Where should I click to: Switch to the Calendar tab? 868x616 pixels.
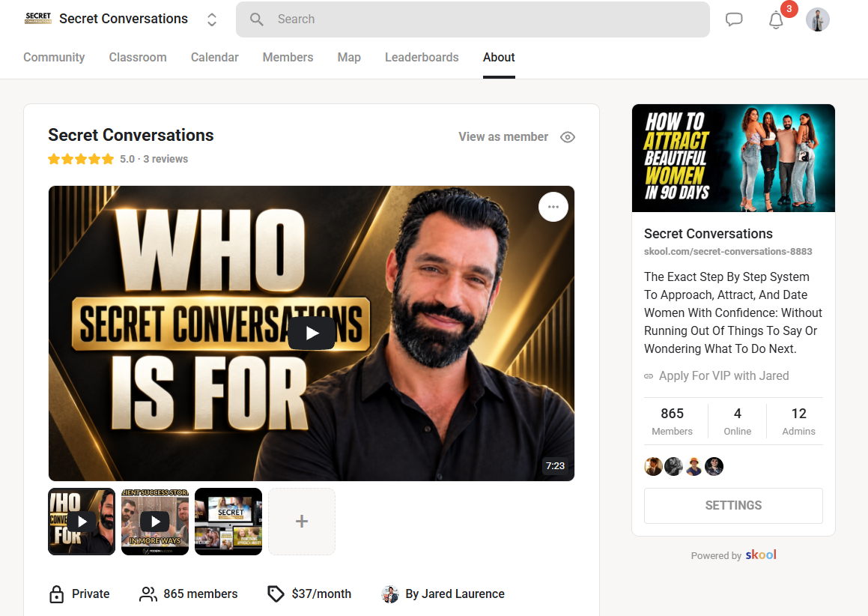tap(214, 57)
